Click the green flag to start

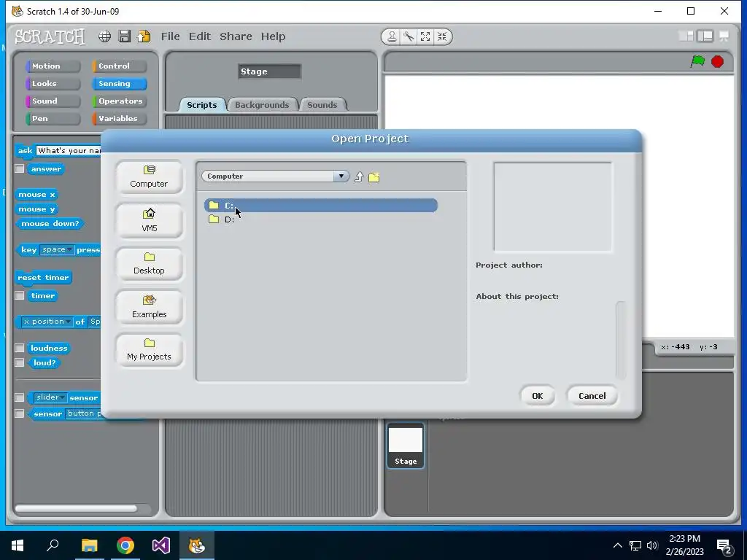pyautogui.click(x=697, y=61)
